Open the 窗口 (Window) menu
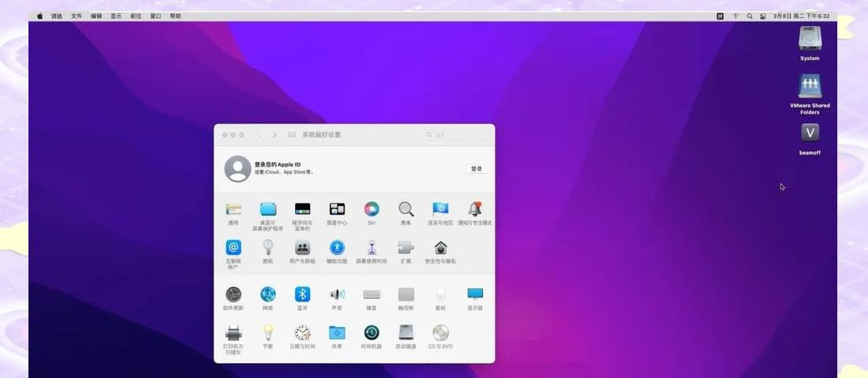 pos(155,17)
